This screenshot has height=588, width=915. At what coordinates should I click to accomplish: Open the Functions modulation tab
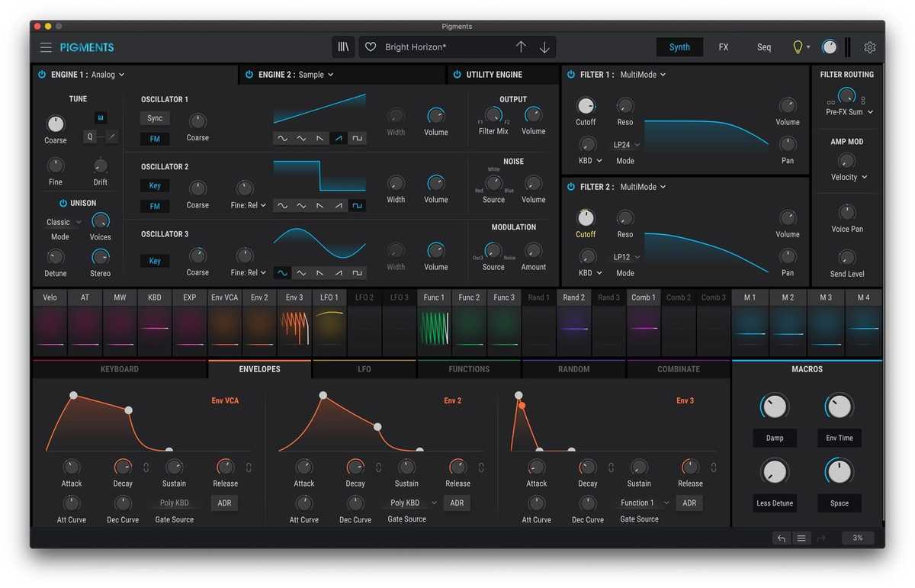469,369
